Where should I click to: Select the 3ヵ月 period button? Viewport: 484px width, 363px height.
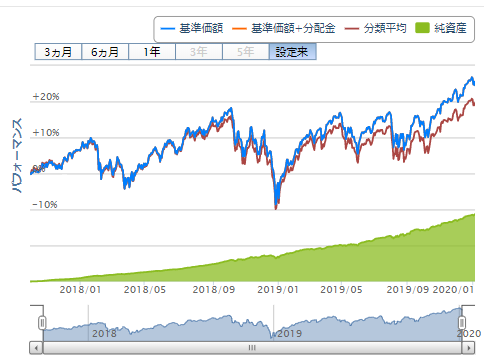pos(58,52)
